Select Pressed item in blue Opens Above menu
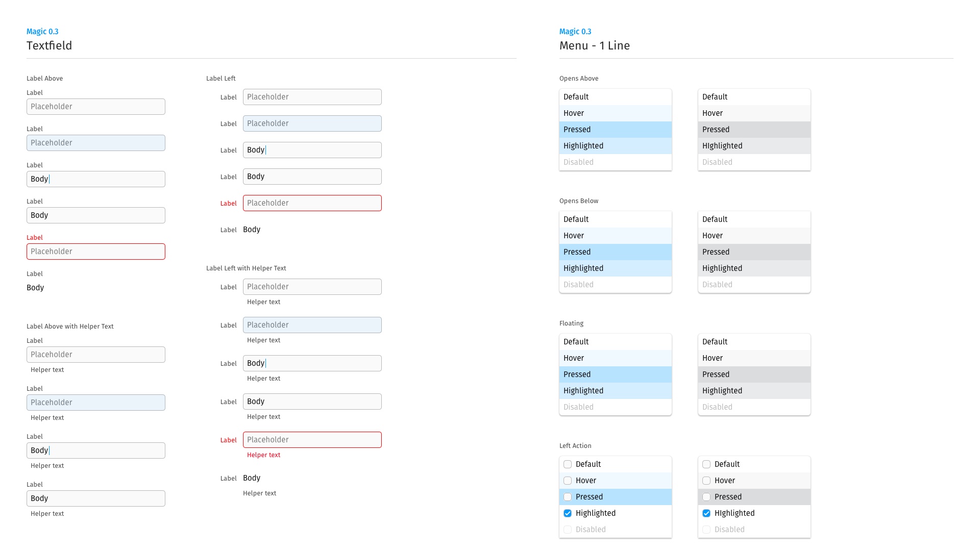This screenshot has width=980, height=551. pyautogui.click(x=615, y=130)
